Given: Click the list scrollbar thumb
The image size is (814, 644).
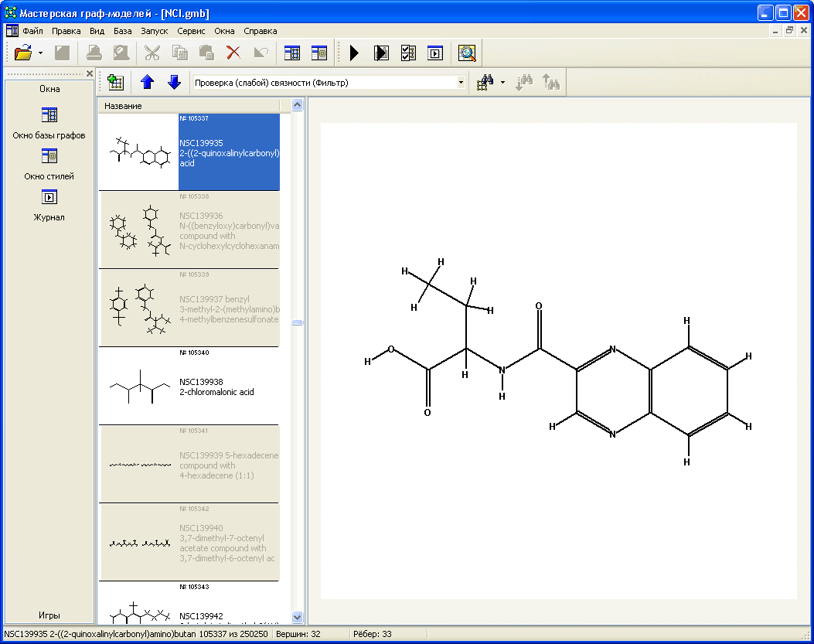Looking at the screenshot, I should click(x=297, y=322).
